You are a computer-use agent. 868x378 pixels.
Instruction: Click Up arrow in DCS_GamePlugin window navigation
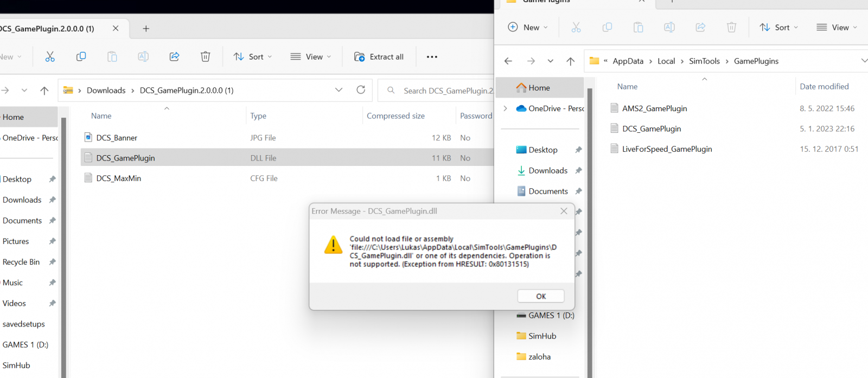click(44, 91)
